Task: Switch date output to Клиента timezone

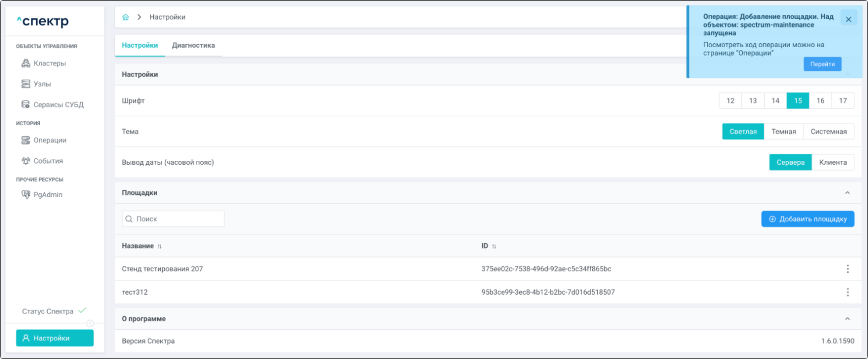Action: coord(832,162)
